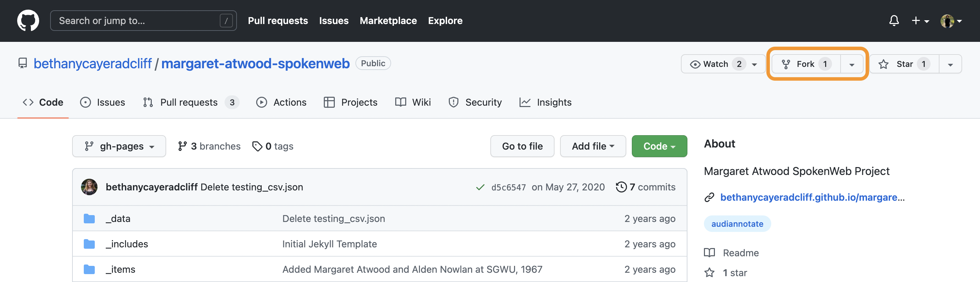Screen dimensions: 980x282
Task: Open the _items folder
Action: [x=120, y=269]
